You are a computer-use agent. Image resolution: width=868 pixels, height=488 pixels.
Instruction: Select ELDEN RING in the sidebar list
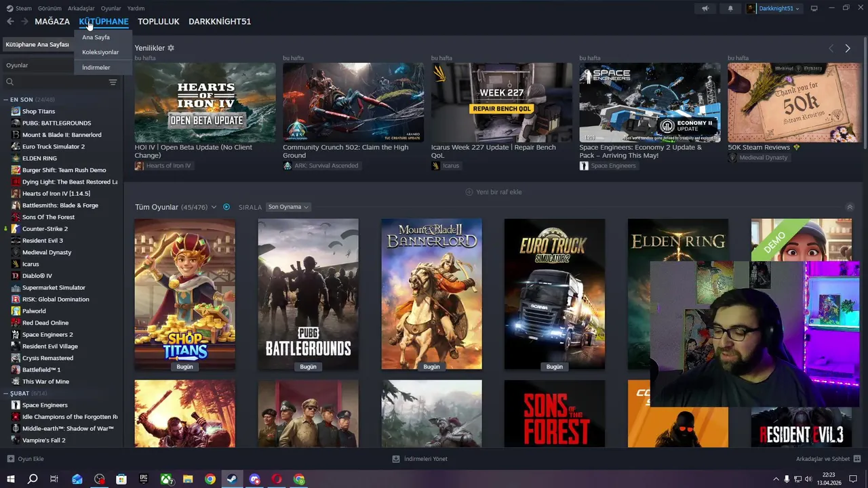point(39,158)
